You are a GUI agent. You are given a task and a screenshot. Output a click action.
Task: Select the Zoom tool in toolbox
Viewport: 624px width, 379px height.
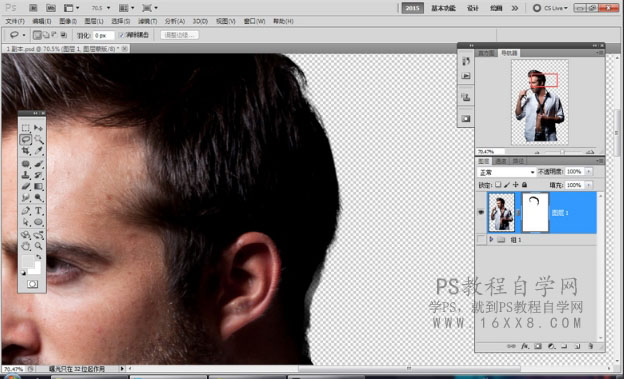pos(39,246)
